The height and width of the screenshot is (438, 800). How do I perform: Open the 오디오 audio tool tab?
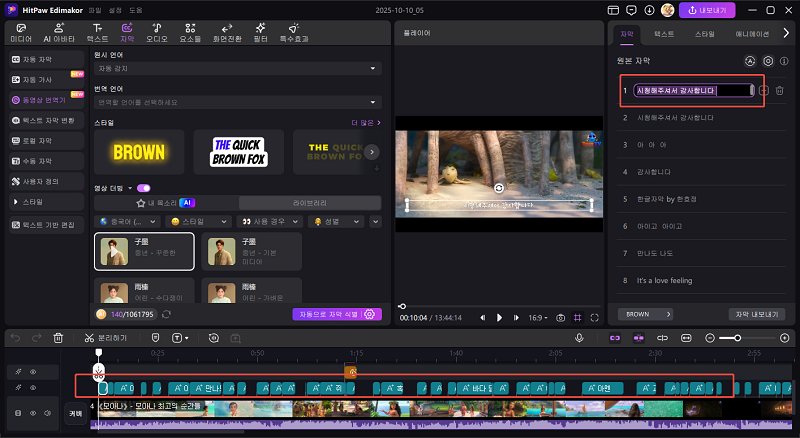[156, 31]
